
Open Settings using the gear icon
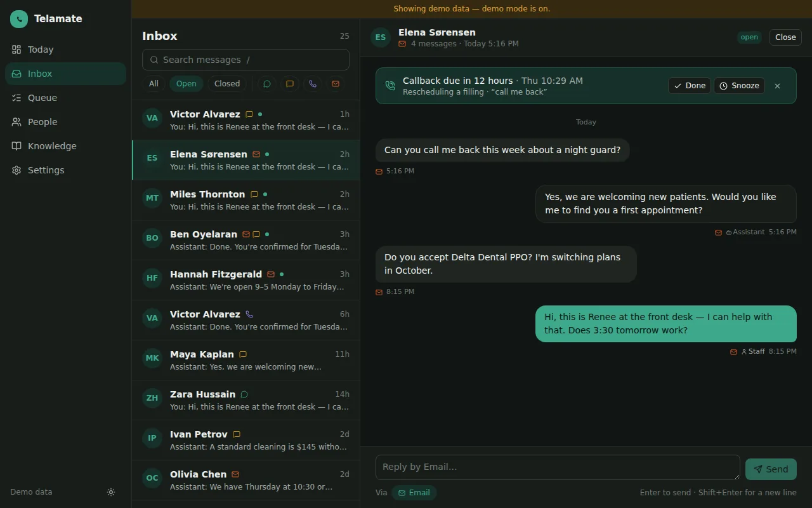(16, 170)
